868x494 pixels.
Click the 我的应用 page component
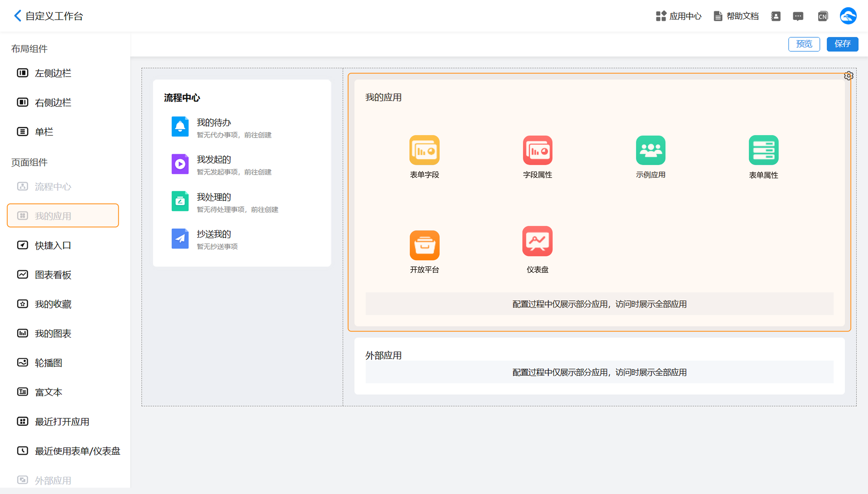tap(63, 215)
